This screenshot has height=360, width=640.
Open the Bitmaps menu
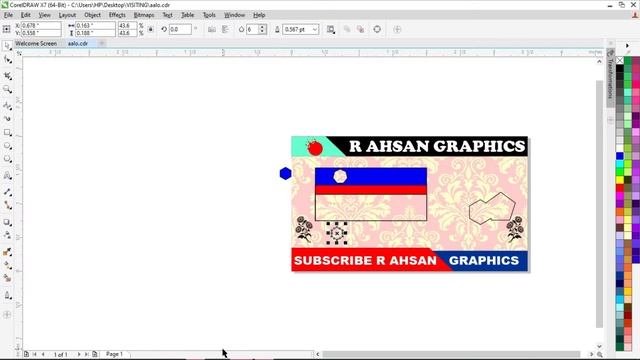click(144, 15)
